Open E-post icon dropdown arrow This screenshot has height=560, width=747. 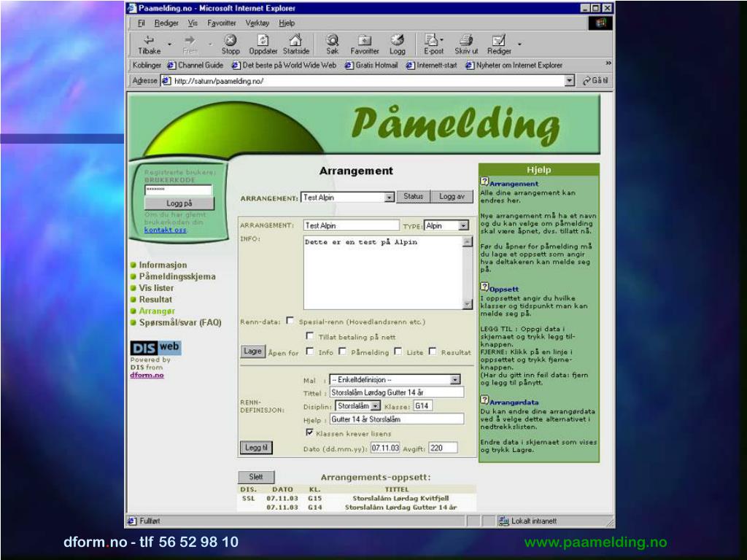coord(441,40)
